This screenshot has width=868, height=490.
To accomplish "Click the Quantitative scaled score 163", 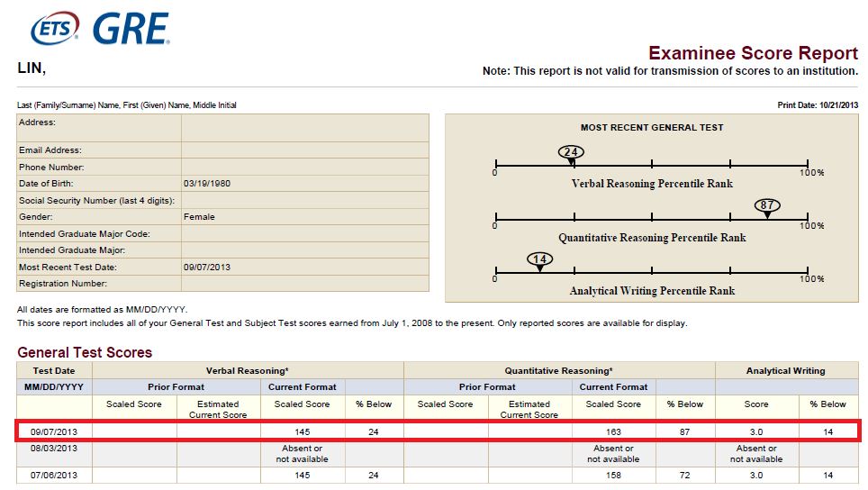I will pos(613,431).
